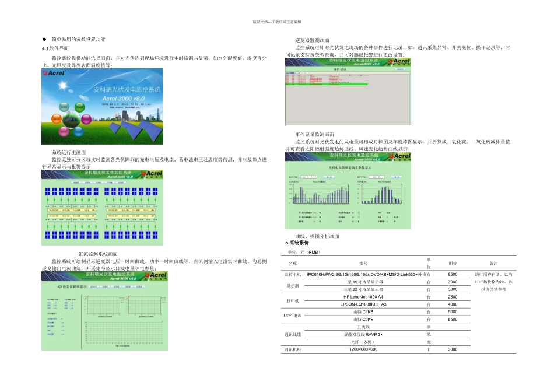
Task: Select the UPS 电源 name cell
Action: coord(293,316)
